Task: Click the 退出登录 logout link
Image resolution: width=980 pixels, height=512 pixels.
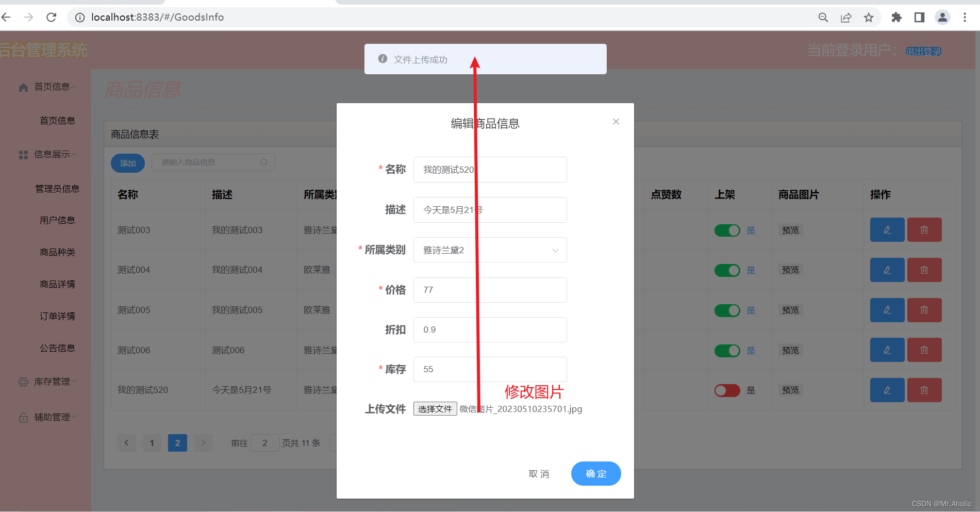Action: [x=923, y=51]
